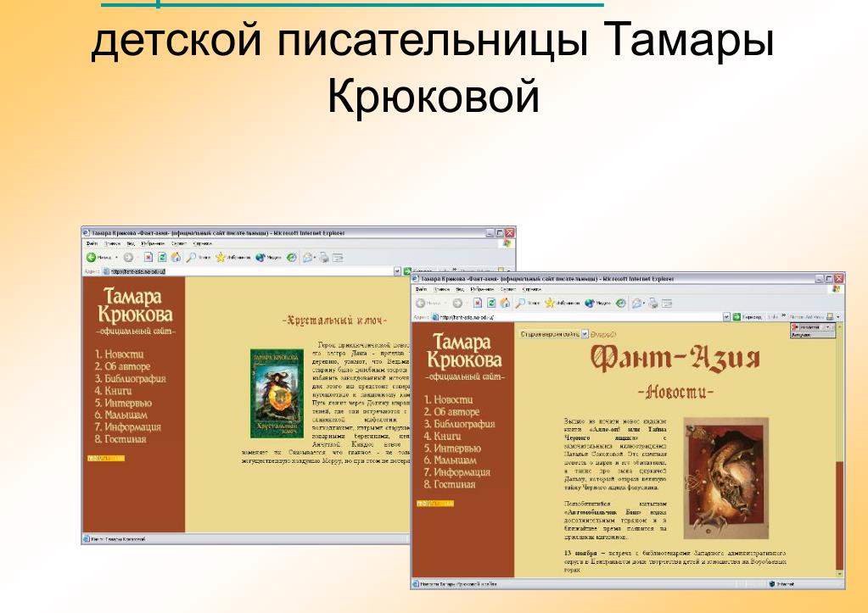The width and height of the screenshot is (868, 613).
Task: Click Home icon in the left browser window
Action: [x=176, y=257]
